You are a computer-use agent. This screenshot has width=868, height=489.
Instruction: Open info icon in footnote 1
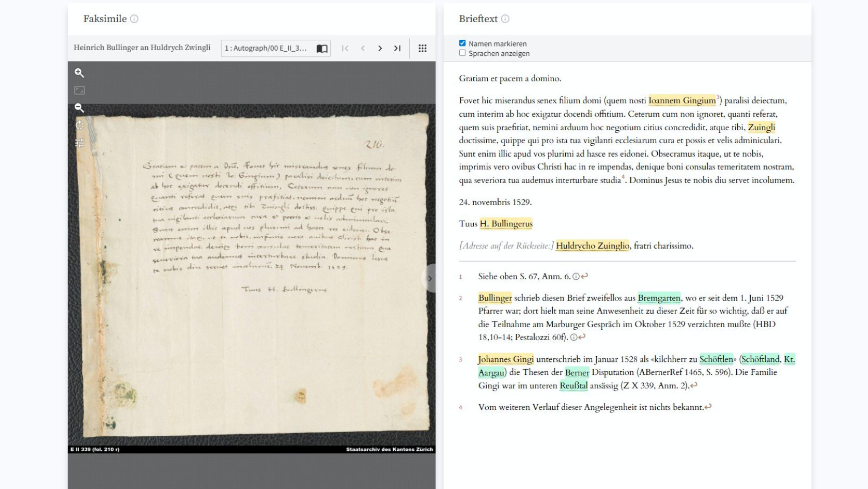(x=576, y=277)
